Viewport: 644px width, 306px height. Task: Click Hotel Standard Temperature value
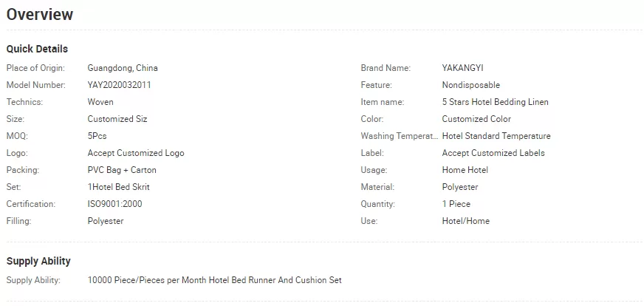(496, 136)
